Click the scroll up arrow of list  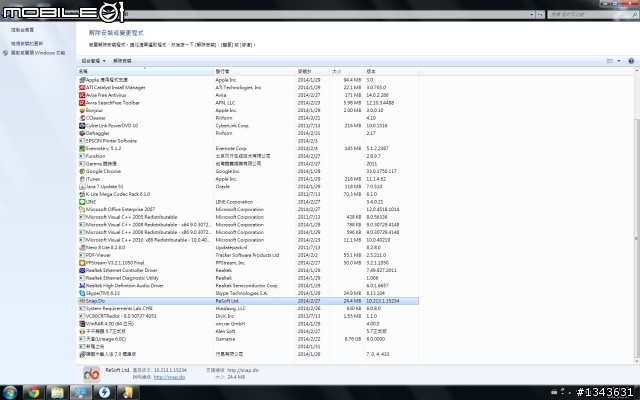[636, 71]
